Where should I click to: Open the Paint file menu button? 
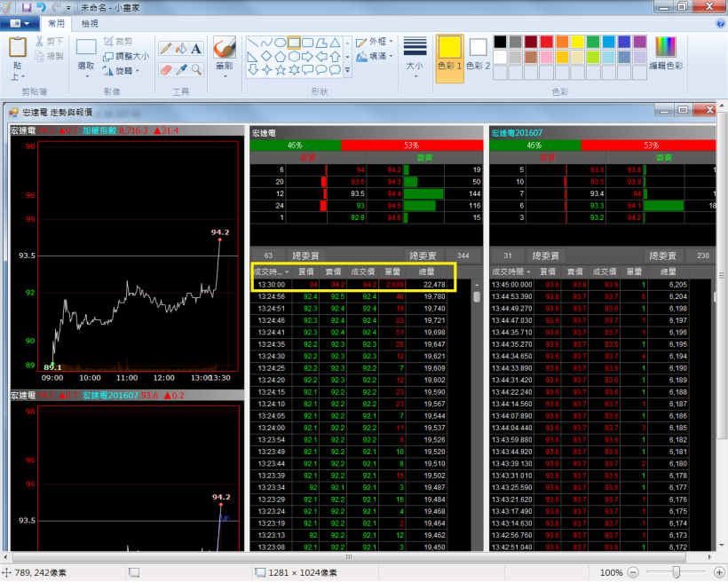20,24
